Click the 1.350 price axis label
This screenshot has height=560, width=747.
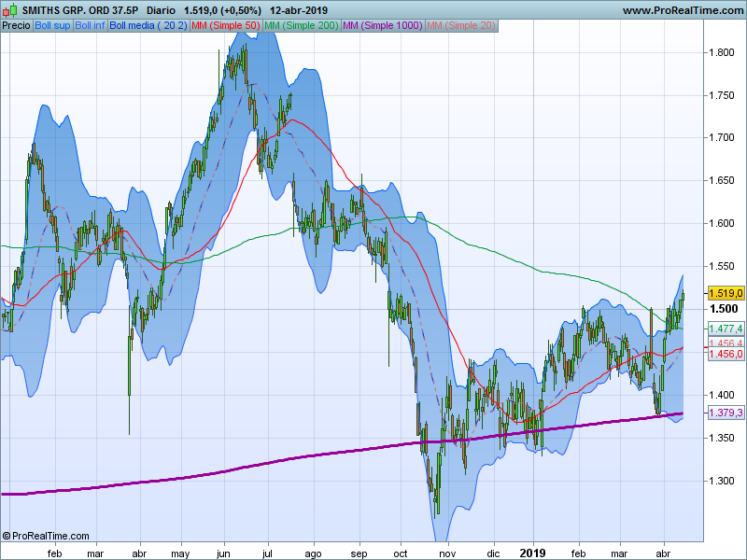coord(722,438)
